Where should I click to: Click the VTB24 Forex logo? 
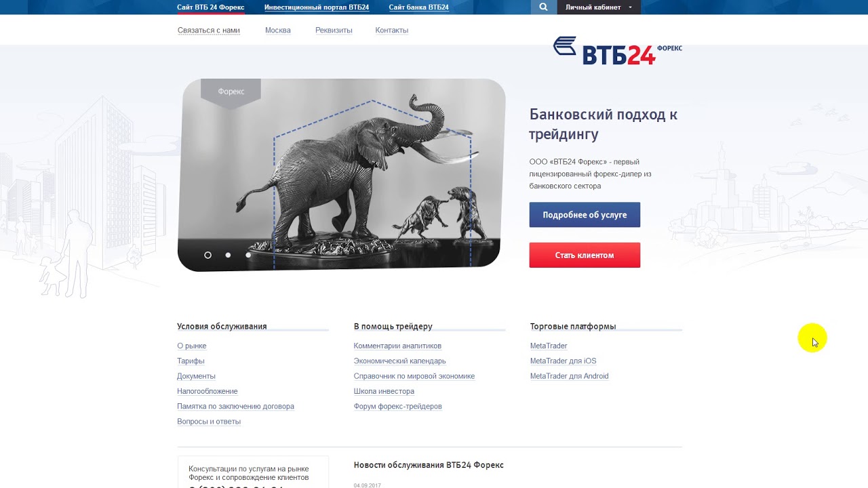pos(618,51)
